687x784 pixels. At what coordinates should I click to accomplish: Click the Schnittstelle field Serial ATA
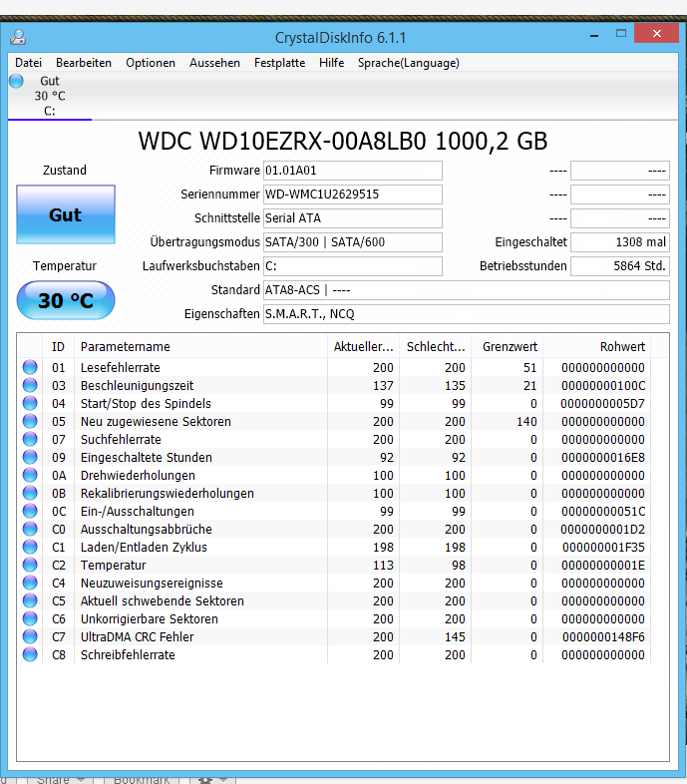click(x=353, y=218)
